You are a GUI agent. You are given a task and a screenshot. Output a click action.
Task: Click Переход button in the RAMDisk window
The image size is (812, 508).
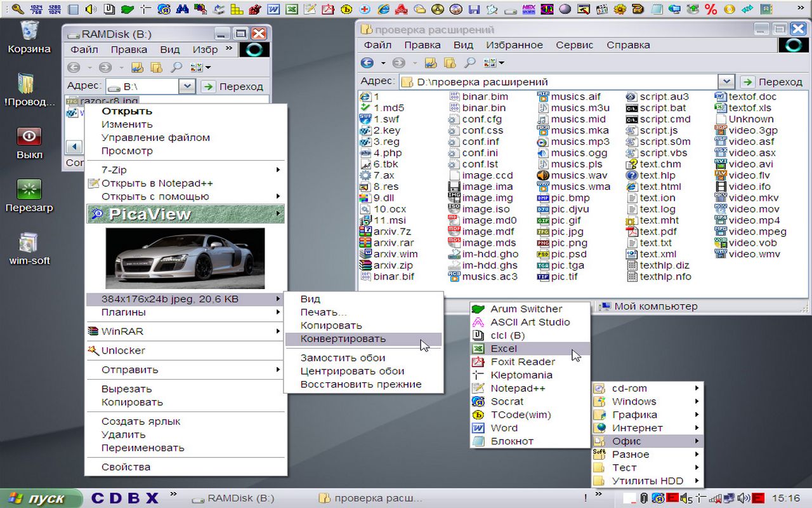coord(232,86)
